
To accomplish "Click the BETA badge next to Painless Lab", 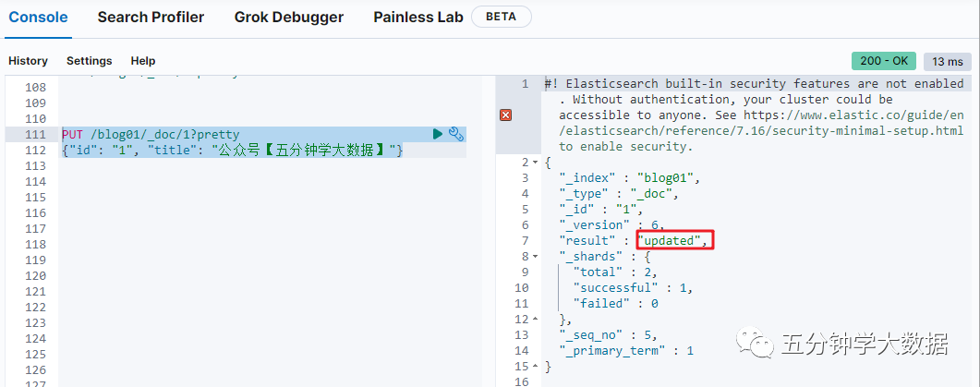I will pos(502,17).
